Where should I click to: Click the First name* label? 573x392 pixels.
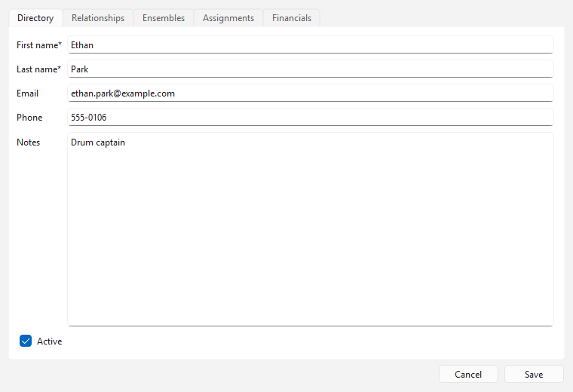[39, 45]
